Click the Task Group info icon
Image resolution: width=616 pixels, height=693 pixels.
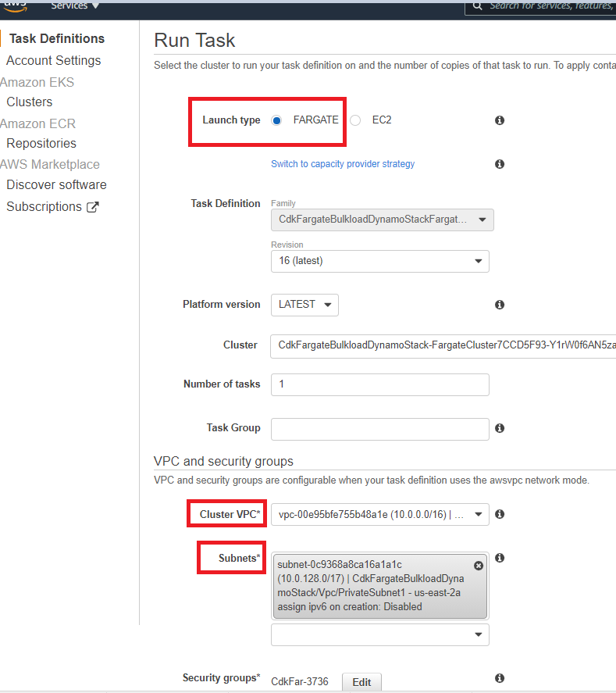click(x=500, y=428)
